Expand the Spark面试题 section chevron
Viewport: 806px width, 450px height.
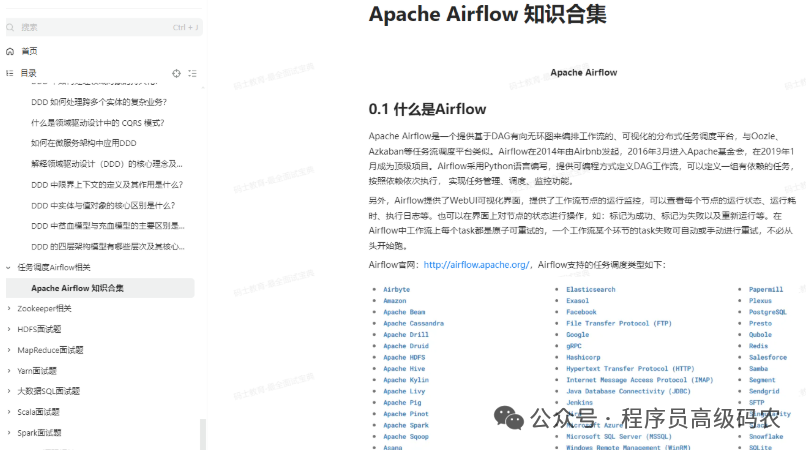(x=8, y=433)
